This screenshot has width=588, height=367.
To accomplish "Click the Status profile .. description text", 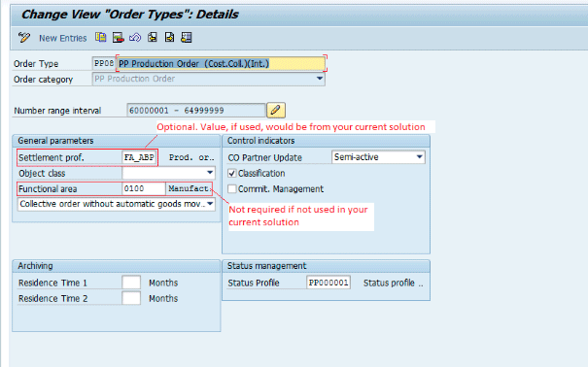I will (393, 283).
